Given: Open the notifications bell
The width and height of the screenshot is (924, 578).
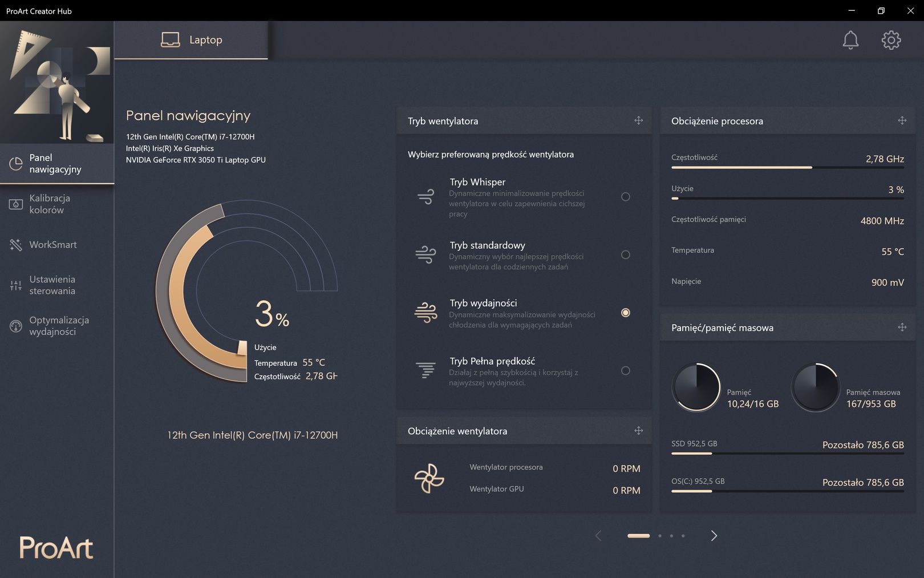Looking at the screenshot, I should coord(850,40).
